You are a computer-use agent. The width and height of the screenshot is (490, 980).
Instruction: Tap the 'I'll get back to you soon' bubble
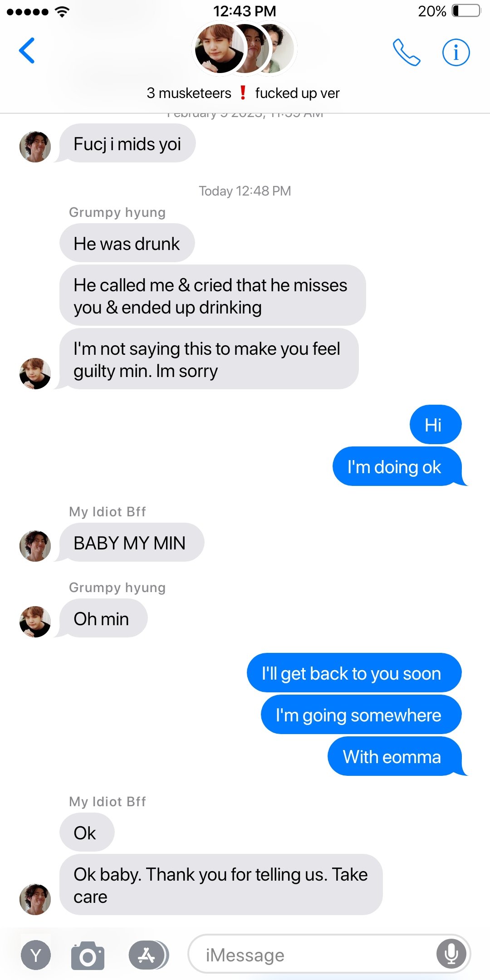coord(354,673)
